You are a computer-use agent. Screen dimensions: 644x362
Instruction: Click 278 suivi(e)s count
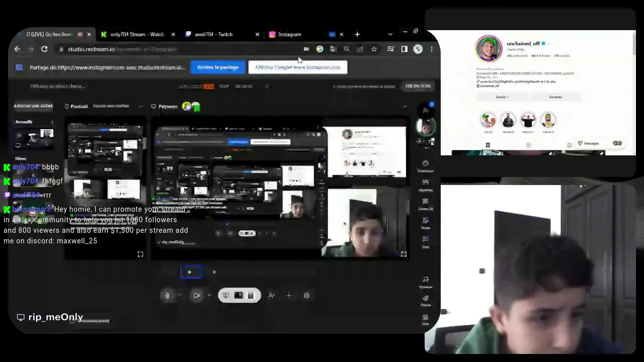(562, 56)
